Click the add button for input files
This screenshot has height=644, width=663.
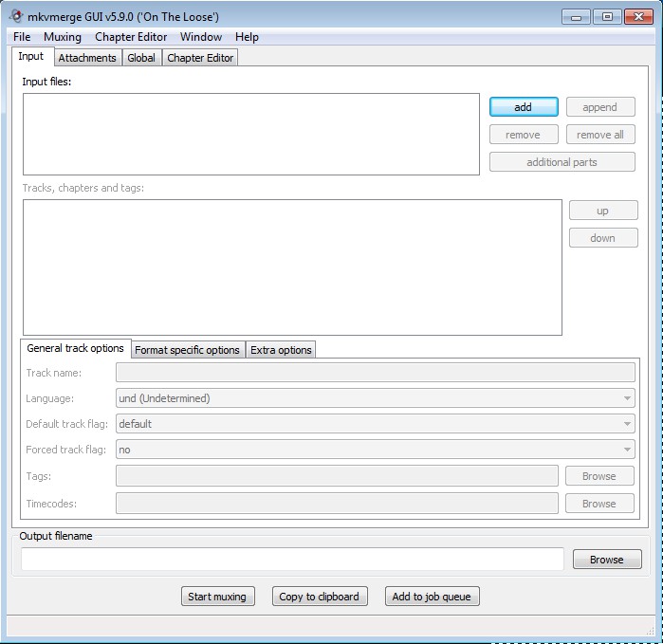[524, 107]
